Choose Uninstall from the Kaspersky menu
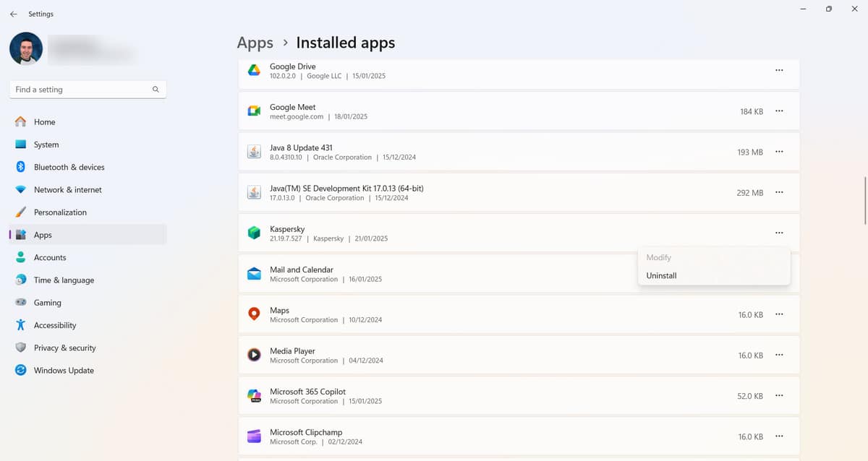 [x=714, y=275]
